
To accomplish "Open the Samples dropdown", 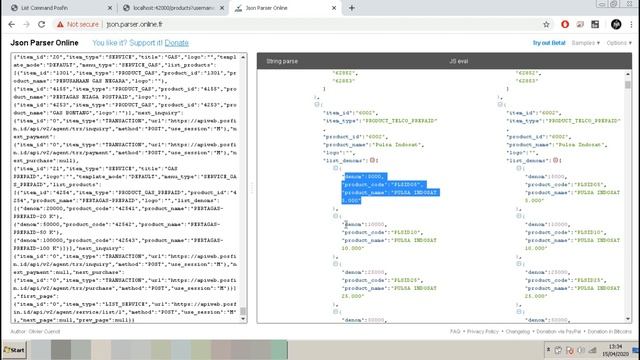I will (x=586, y=43).
